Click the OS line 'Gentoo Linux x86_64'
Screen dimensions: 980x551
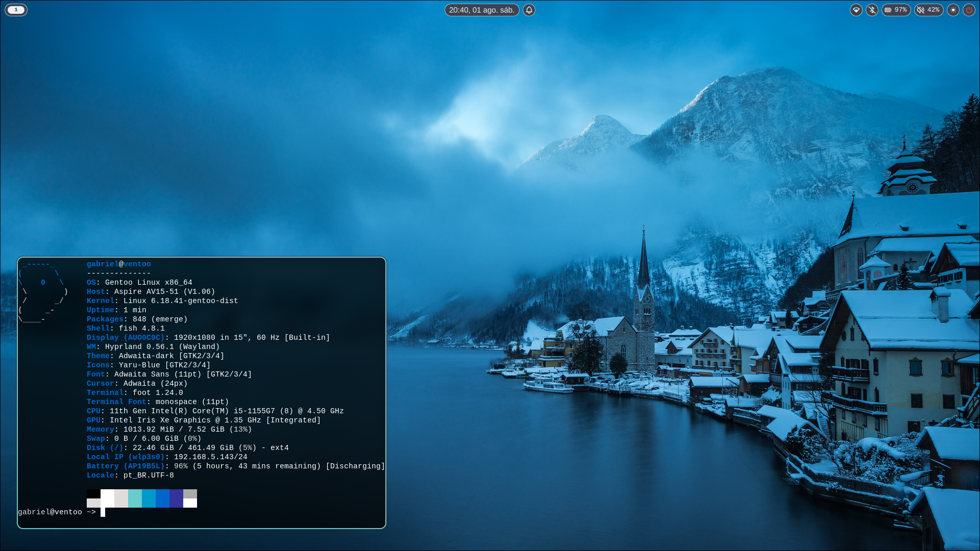[139, 283]
